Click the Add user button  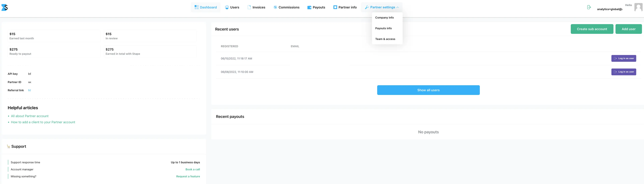pyautogui.click(x=629, y=29)
